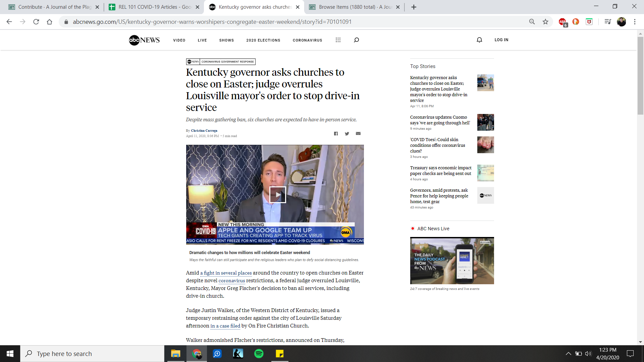Open Spotify from the taskbar
644x362 pixels.
(259, 354)
